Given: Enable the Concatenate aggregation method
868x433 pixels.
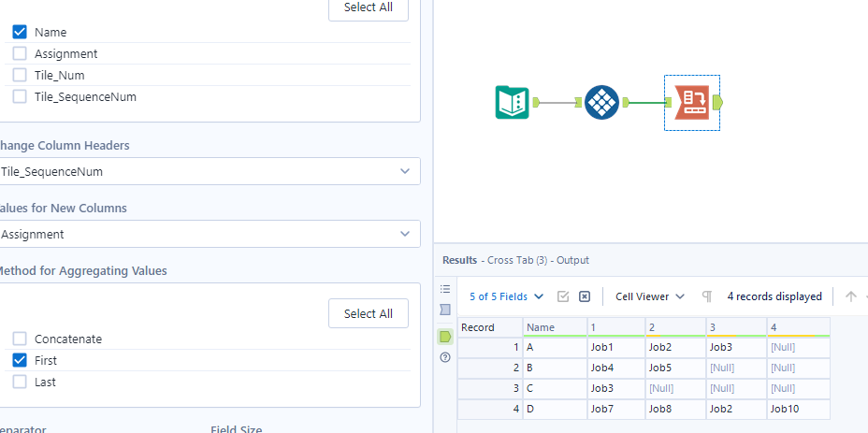Looking at the screenshot, I should 20,339.
